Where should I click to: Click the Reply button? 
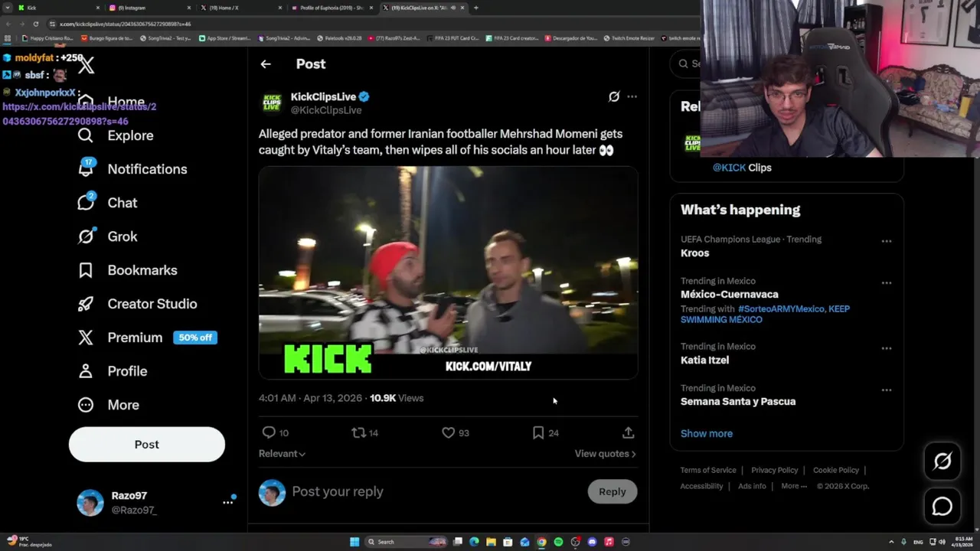tap(612, 491)
